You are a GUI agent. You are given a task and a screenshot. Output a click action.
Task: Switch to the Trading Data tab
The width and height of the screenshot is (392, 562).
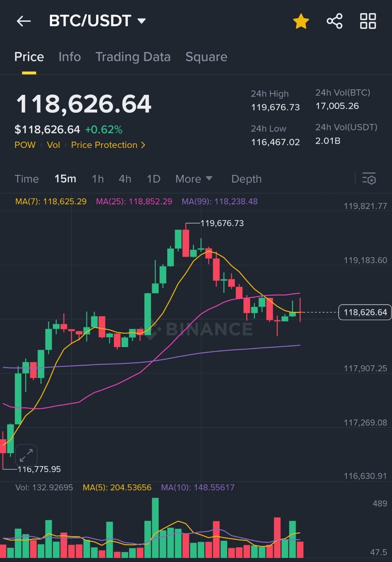tap(133, 57)
